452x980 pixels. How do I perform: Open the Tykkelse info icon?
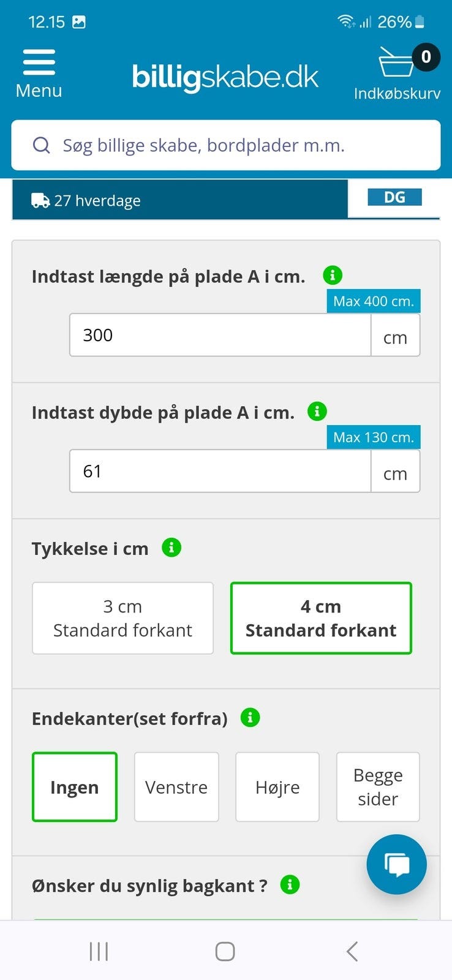171,548
